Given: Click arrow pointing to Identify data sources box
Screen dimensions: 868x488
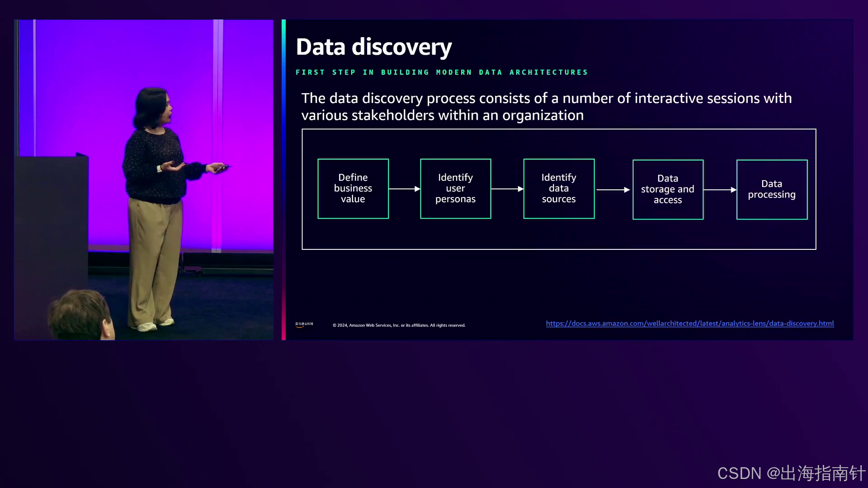Looking at the screenshot, I should click(x=507, y=189).
